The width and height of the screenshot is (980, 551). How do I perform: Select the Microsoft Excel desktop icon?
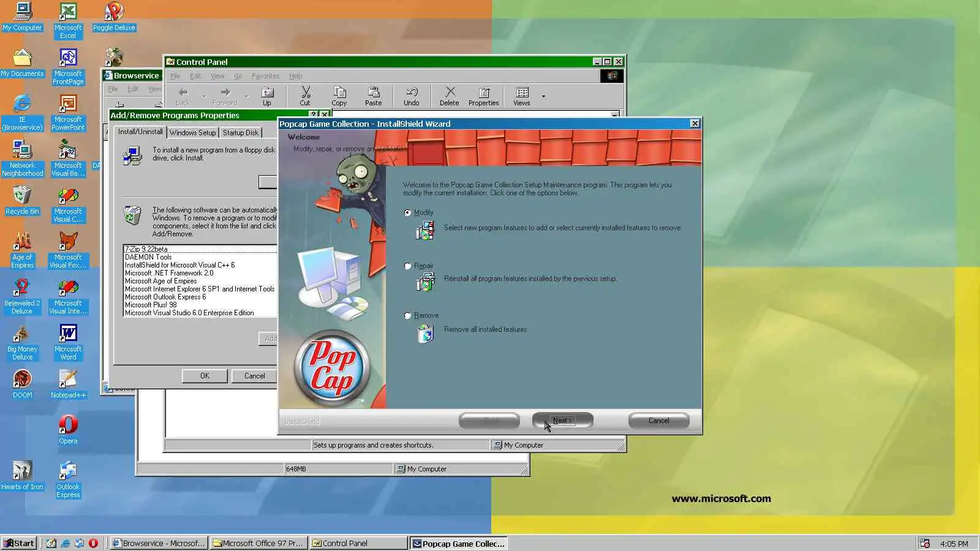coord(68,20)
